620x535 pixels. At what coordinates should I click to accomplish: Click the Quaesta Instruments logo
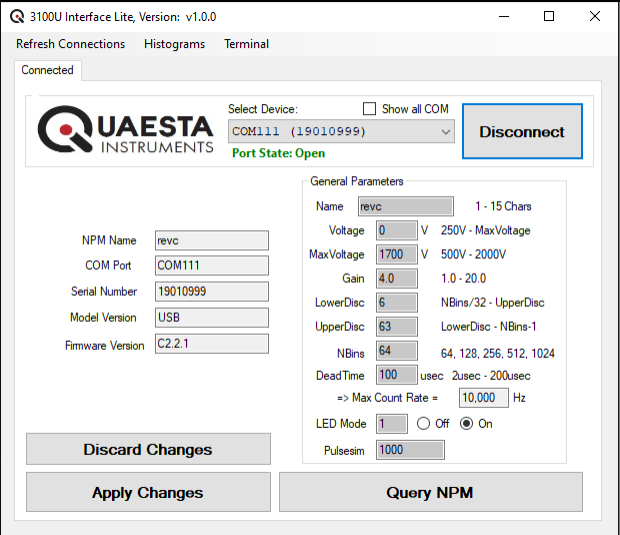pos(126,132)
